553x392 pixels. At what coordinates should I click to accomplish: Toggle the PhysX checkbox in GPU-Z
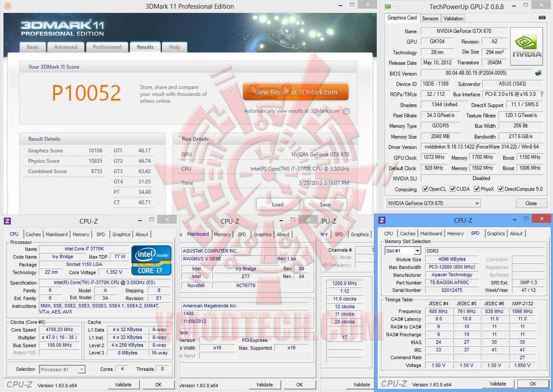477,189
